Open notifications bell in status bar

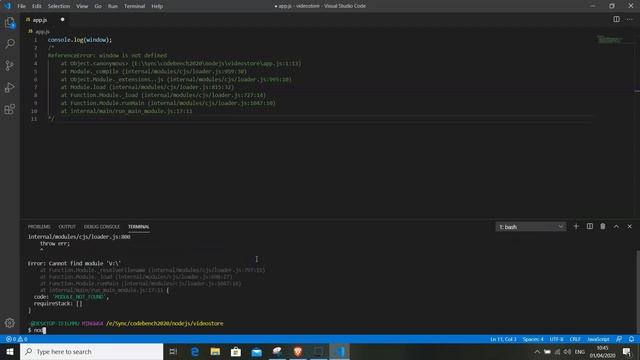tap(631, 339)
